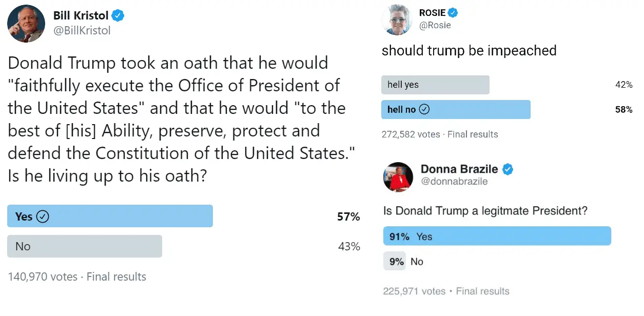644x316 pixels.
Task: Select the Yes option in Kristol's poll
Action: click(110, 216)
